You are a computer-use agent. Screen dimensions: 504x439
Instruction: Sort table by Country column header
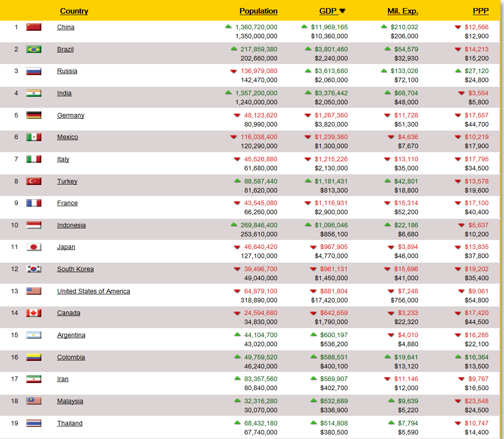tap(74, 11)
